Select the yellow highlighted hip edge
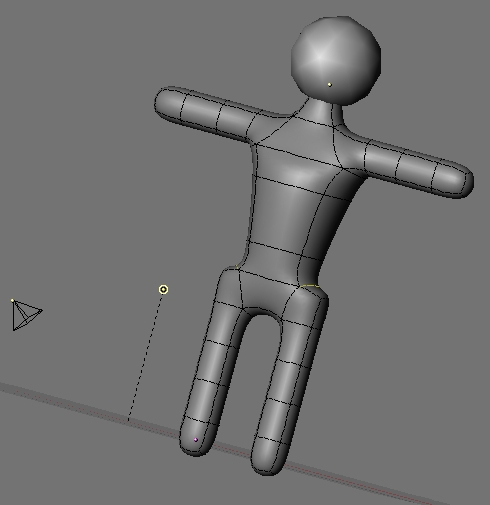The image size is (490, 505). pyautogui.click(x=309, y=286)
